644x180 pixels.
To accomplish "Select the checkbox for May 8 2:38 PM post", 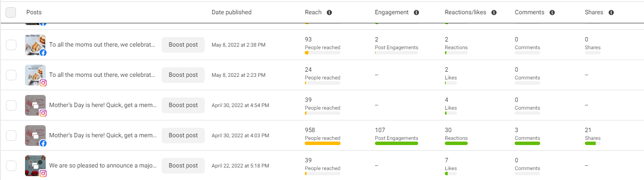I will click(11, 45).
